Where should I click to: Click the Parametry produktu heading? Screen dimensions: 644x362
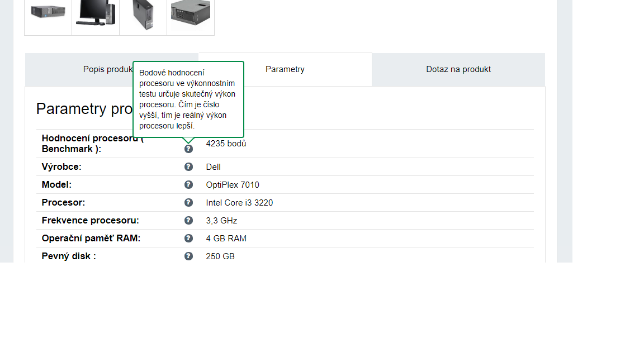[x=84, y=109]
